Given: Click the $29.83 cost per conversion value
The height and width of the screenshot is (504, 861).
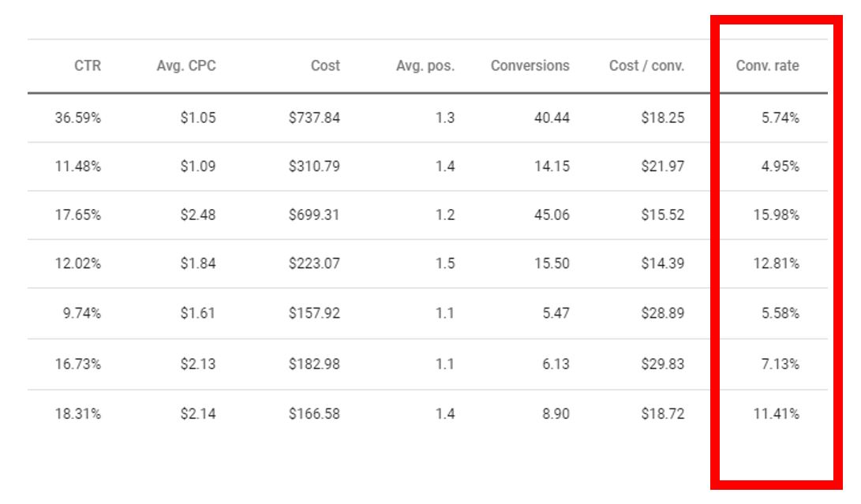Looking at the screenshot, I should tap(662, 364).
